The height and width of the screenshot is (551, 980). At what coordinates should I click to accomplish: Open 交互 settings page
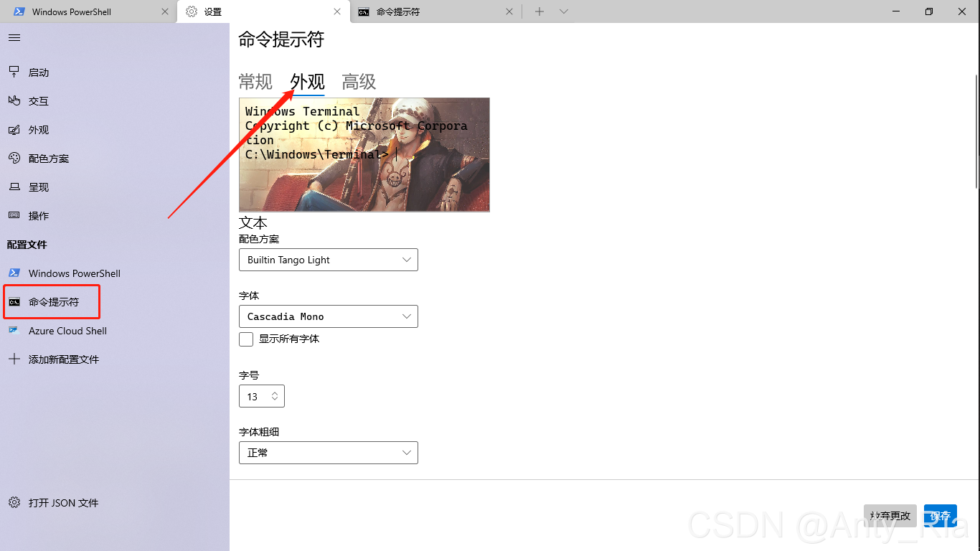click(115, 100)
